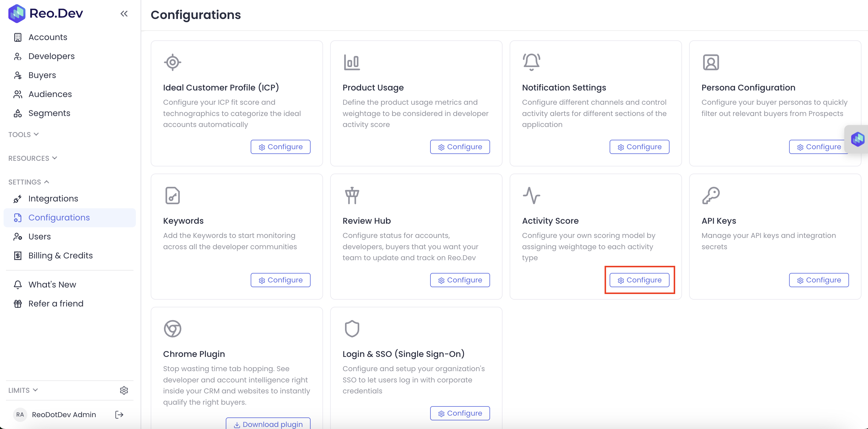868x429 pixels.
Task: Click the Chrome Plugin icon
Action: point(173,329)
